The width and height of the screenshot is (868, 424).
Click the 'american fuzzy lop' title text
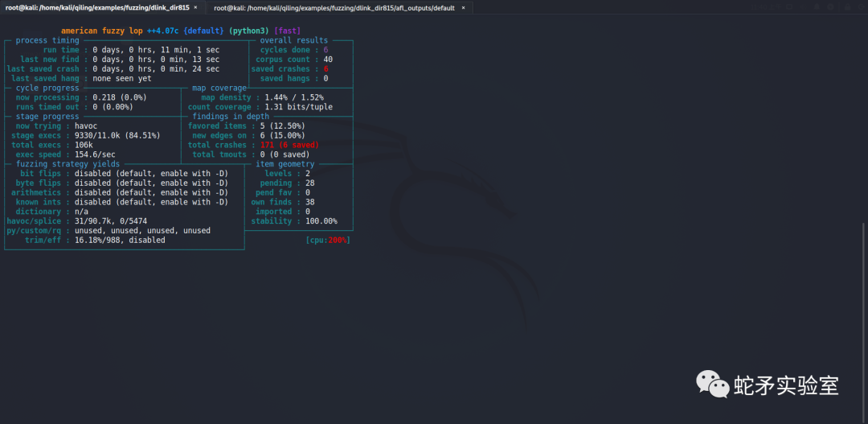point(102,31)
